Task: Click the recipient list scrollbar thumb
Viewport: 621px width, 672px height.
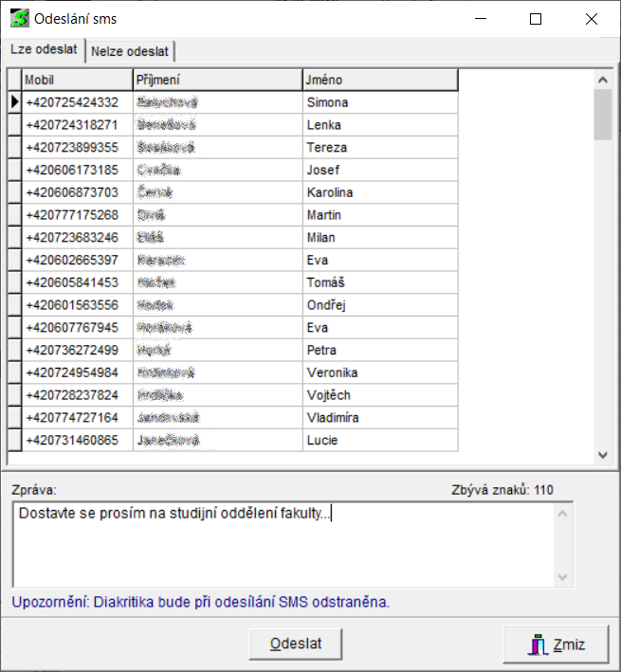Action: click(602, 115)
